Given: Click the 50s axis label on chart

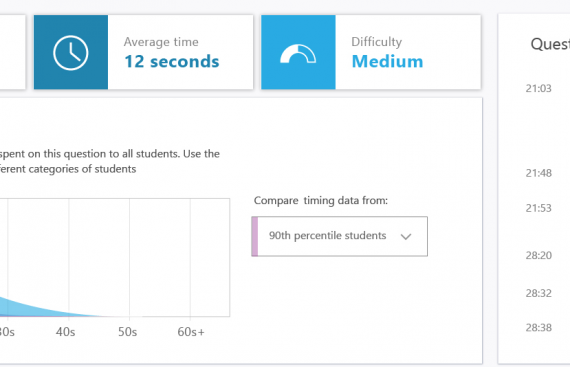Looking at the screenshot, I should (127, 332).
